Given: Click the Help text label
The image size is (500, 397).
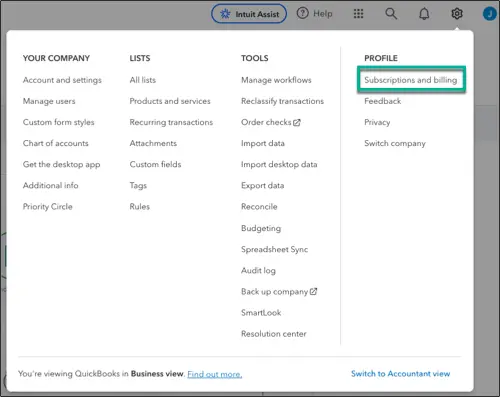Looking at the screenshot, I should tap(323, 14).
